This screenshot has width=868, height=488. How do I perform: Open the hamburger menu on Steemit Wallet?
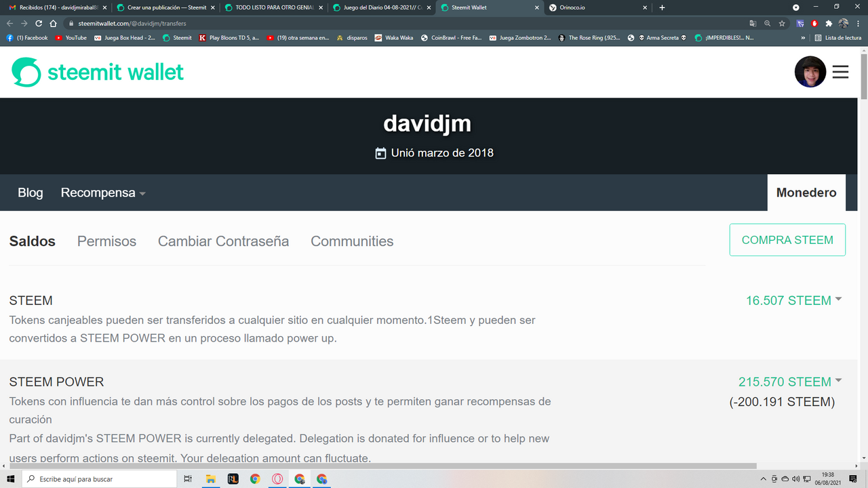[840, 72]
